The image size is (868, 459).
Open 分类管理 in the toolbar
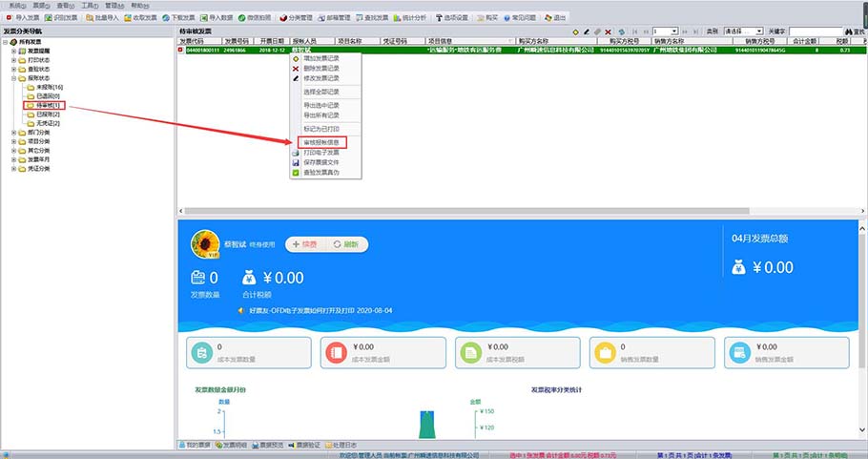(296, 18)
